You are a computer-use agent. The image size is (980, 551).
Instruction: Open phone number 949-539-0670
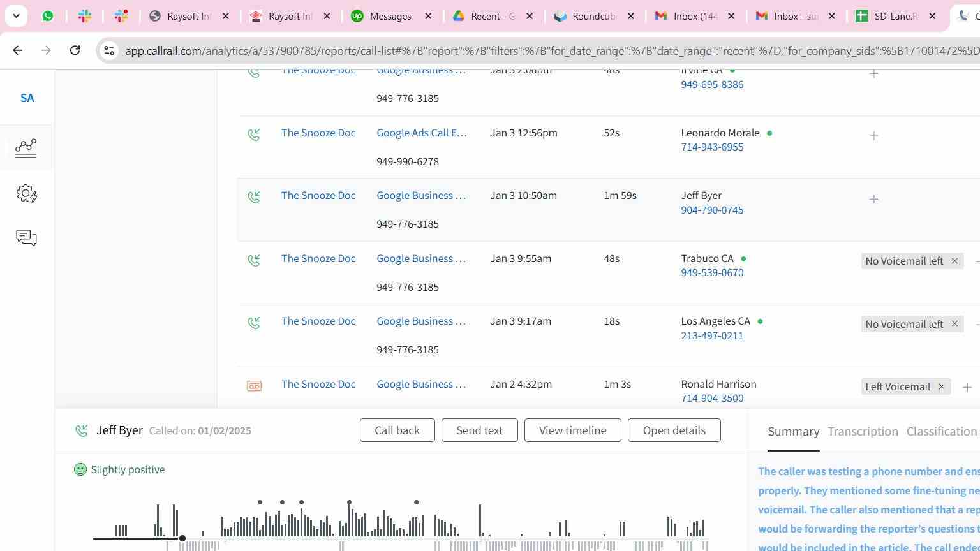[712, 273]
